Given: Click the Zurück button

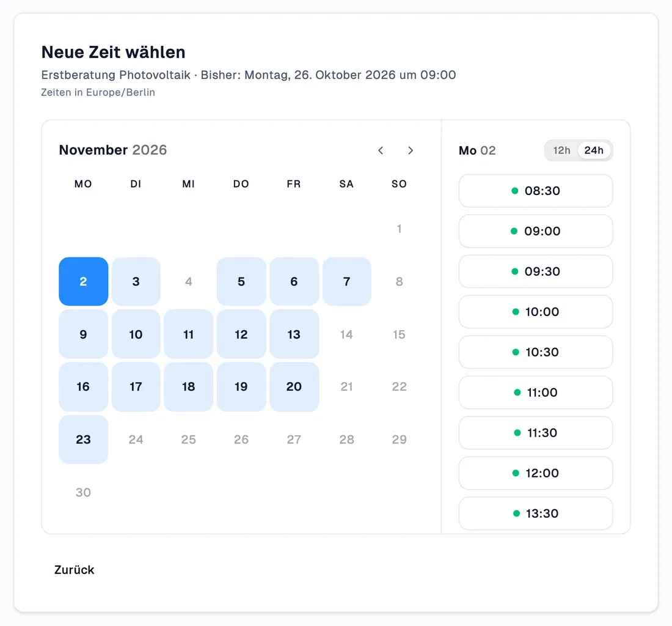Looking at the screenshot, I should point(74,570).
